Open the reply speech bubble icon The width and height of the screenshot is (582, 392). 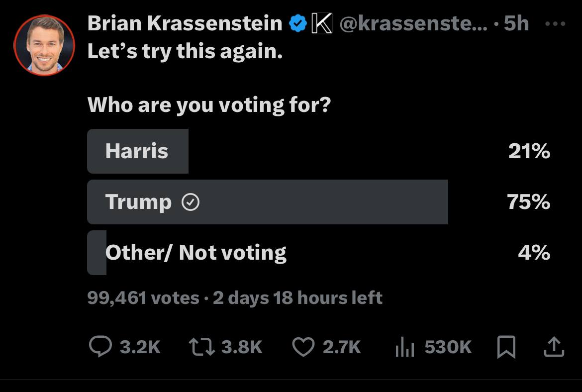coord(100,347)
